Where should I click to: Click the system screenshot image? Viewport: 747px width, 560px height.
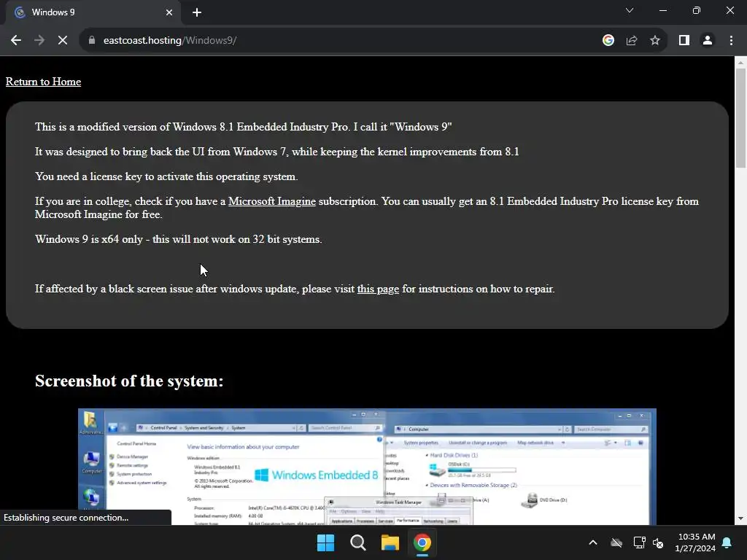pos(368,467)
